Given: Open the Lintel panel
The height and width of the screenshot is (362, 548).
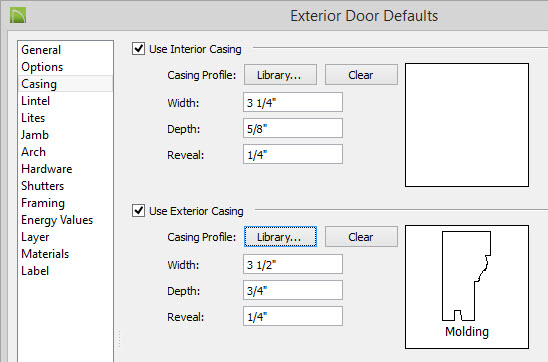Looking at the screenshot, I should tap(65, 101).
